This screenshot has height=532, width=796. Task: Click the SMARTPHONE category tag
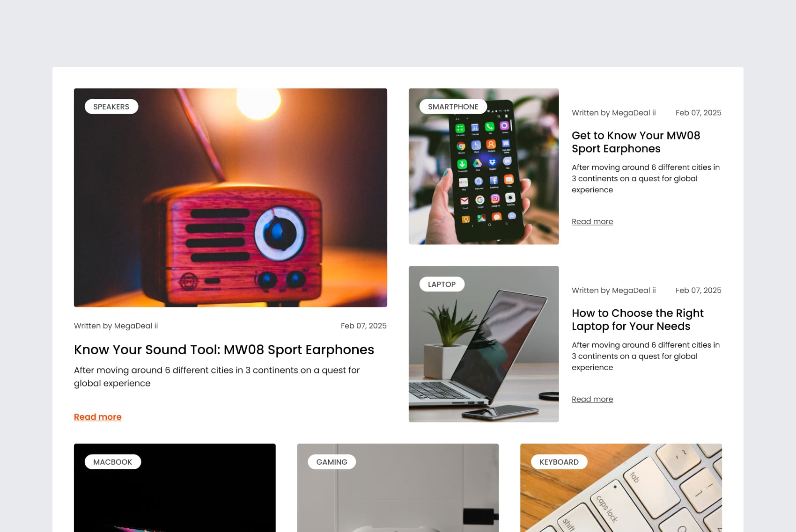(x=453, y=107)
